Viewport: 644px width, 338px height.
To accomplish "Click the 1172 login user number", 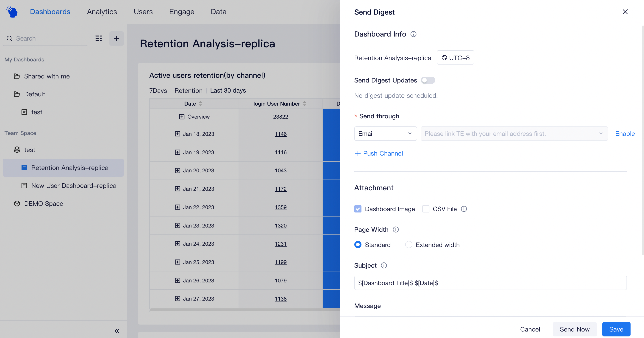I will 281,189.
